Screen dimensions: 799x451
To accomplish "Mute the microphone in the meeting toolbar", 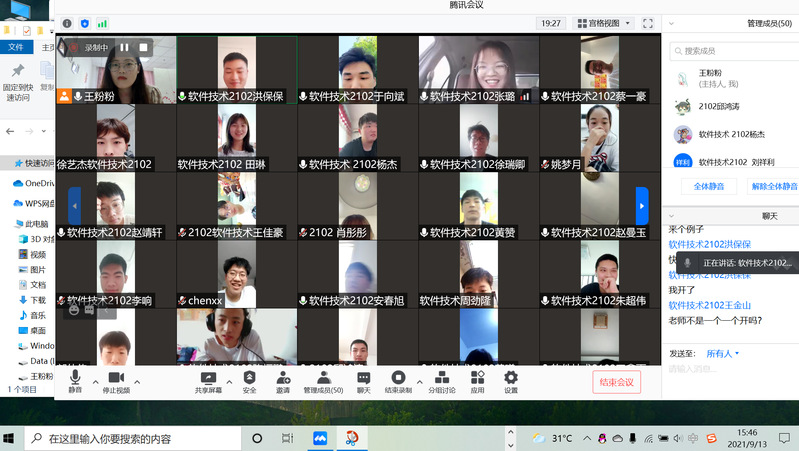I will pos(75,381).
